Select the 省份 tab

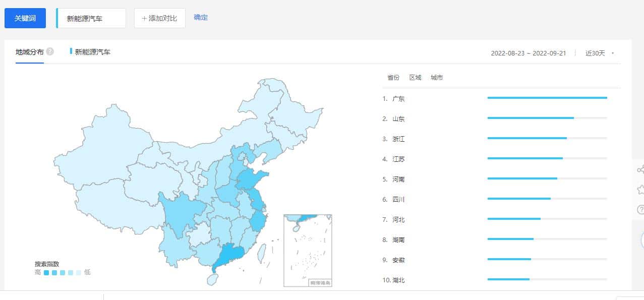click(x=393, y=77)
